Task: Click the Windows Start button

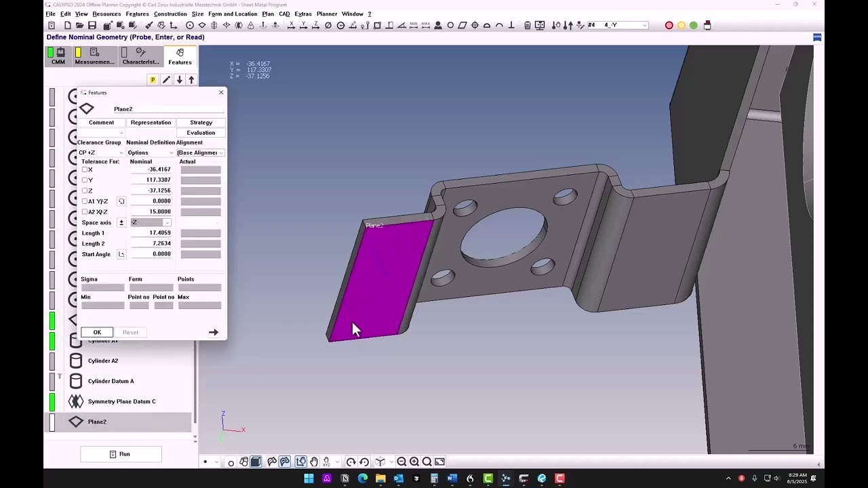Action: pos(309,479)
